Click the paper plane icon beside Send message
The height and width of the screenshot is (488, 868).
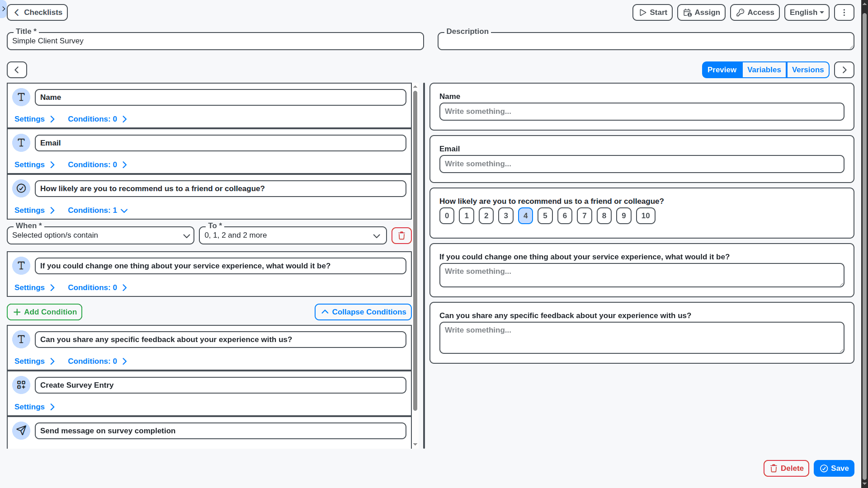pyautogui.click(x=21, y=431)
